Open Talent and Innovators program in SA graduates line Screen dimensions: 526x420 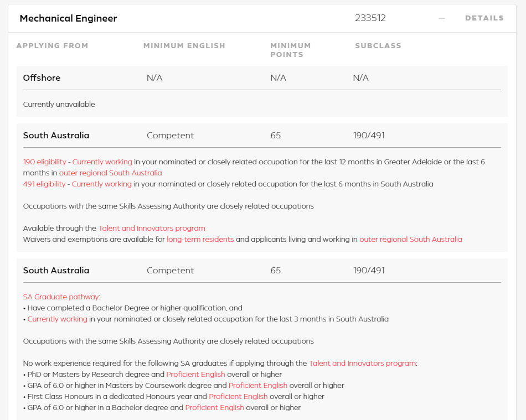(362, 364)
